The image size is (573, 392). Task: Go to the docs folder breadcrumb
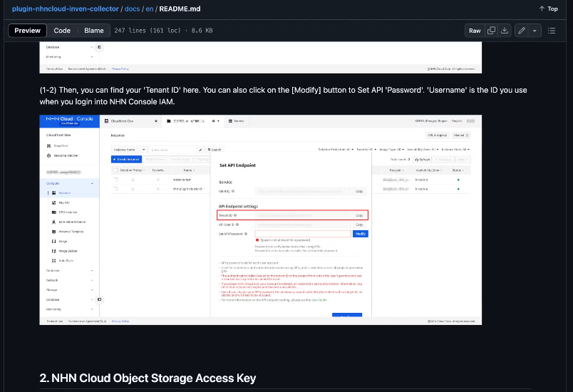click(x=132, y=9)
